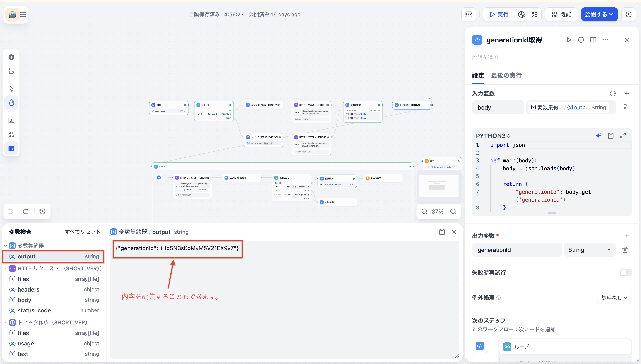Switch to the 最後の実行 tab
Screen dimensions: 641x364
point(506,76)
